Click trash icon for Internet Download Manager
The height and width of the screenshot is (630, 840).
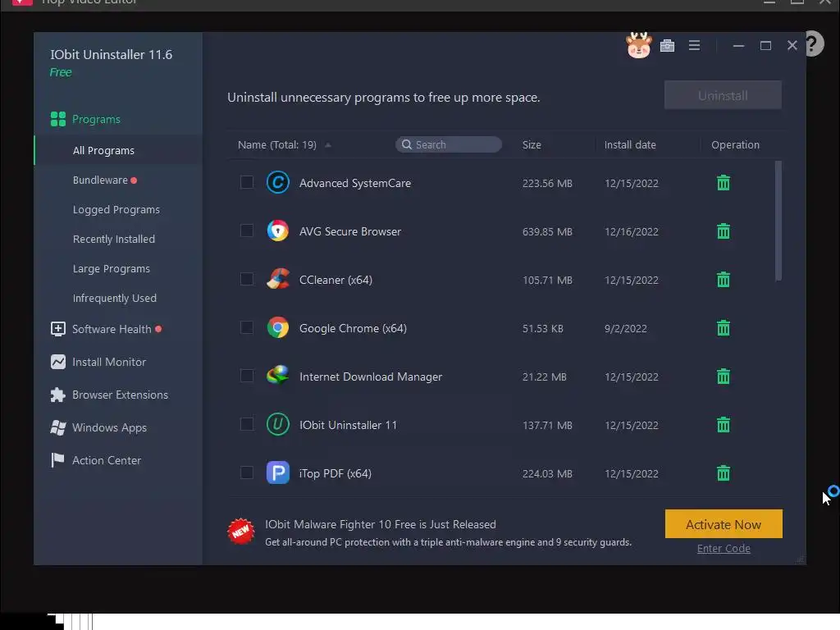tap(724, 376)
